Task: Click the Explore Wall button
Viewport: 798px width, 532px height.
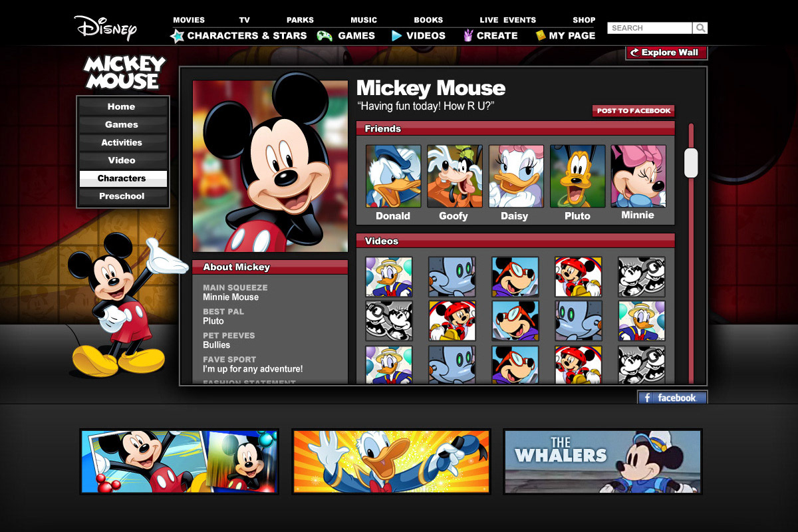Action: pos(666,53)
